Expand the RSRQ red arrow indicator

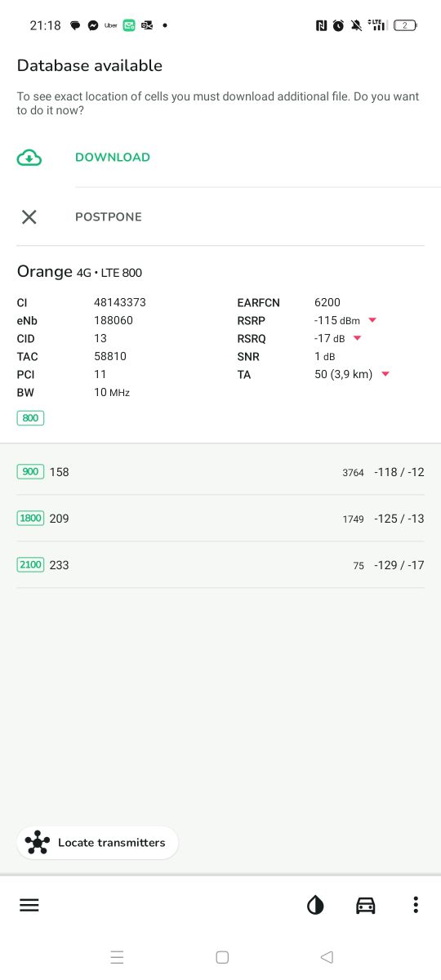(357, 338)
